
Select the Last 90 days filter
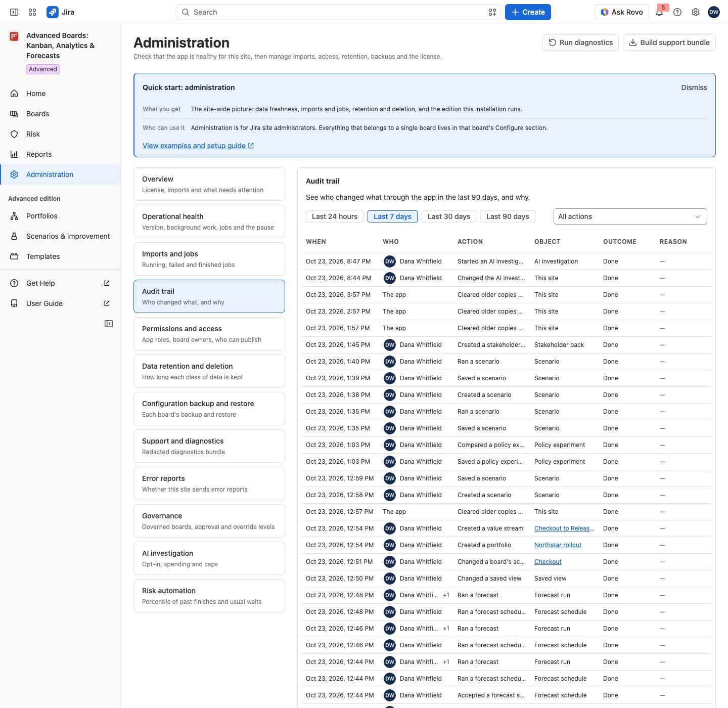(x=508, y=216)
